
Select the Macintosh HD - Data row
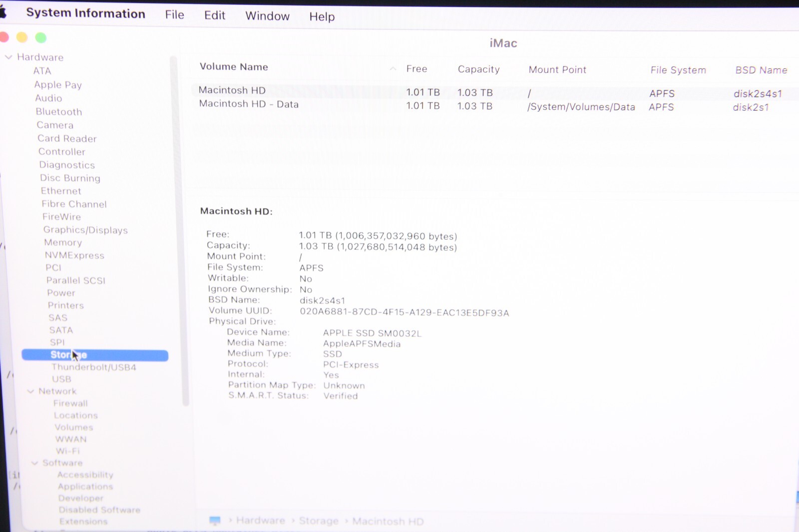494,106
